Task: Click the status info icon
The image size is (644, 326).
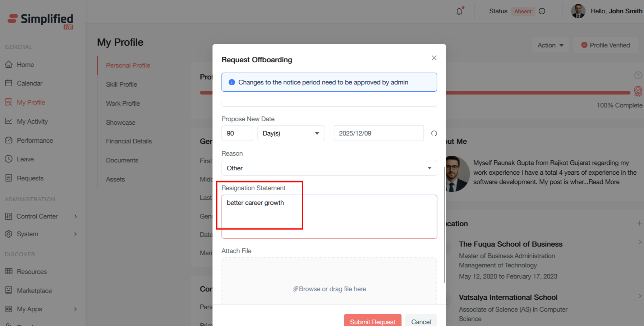Action: [542, 11]
